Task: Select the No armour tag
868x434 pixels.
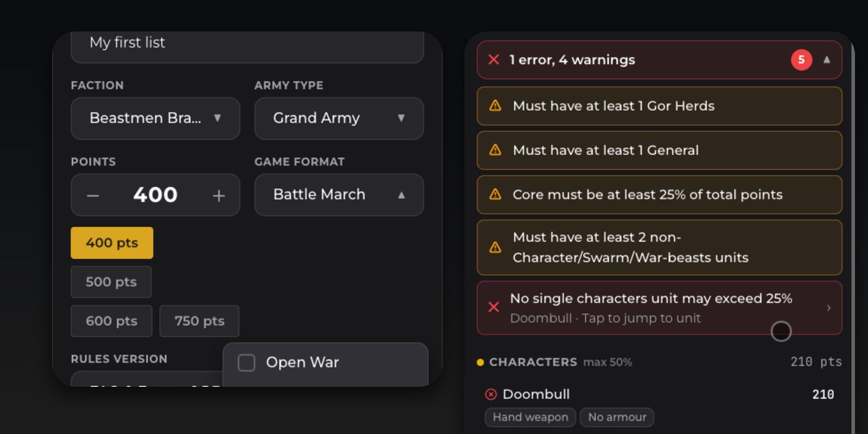Action: (x=617, y=417)
